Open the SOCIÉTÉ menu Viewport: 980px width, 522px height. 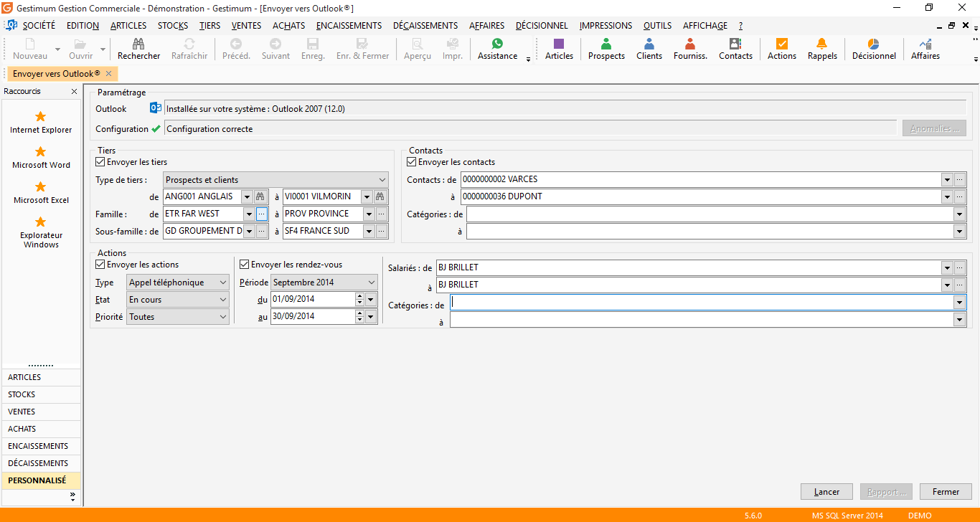[x=39, y=25]
